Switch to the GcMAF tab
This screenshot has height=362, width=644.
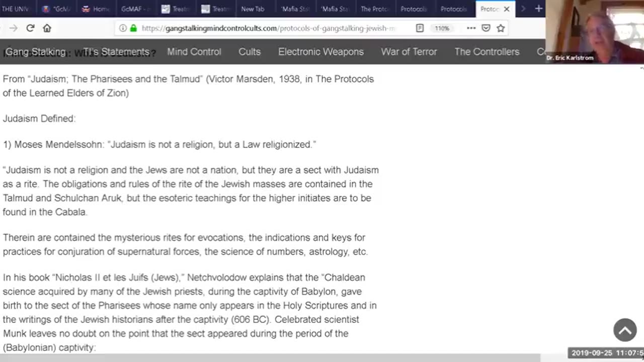point(136,9)
